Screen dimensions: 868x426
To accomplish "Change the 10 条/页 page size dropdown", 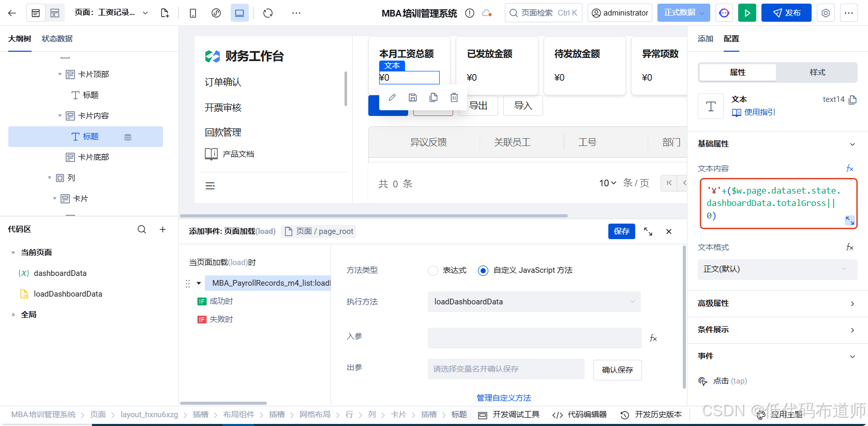I will coord(608,183).
